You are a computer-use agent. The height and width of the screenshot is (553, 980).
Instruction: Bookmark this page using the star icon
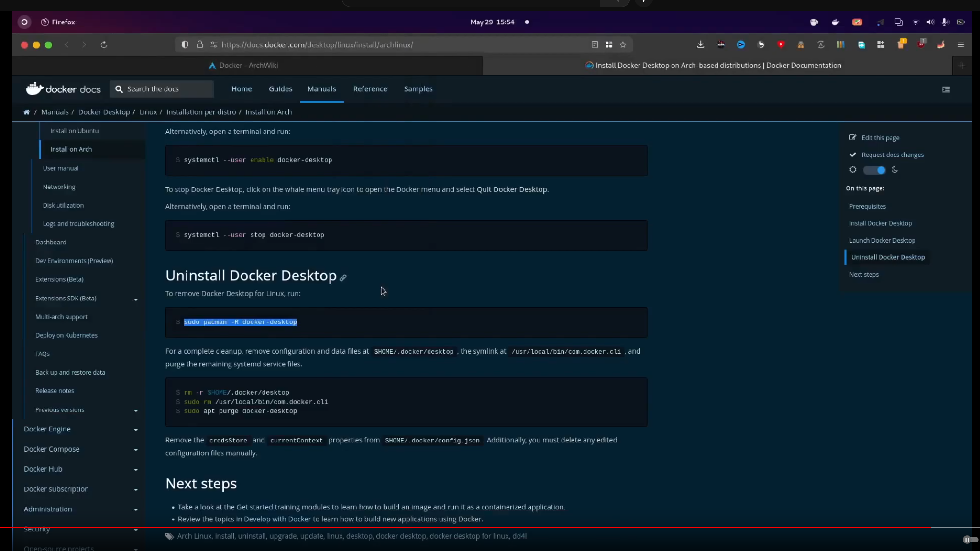623,44
